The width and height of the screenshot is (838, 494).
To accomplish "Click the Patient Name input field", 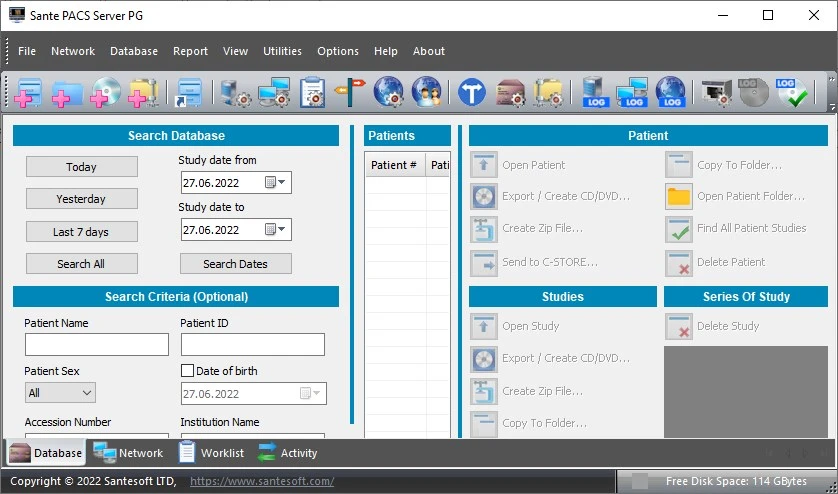I will [x=97, y=345].
